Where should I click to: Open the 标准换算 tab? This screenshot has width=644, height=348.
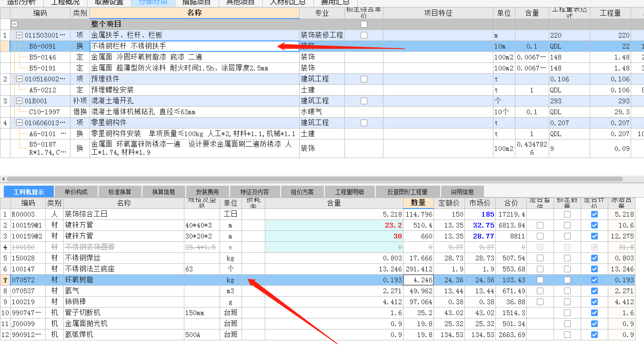tap(120, 192)
